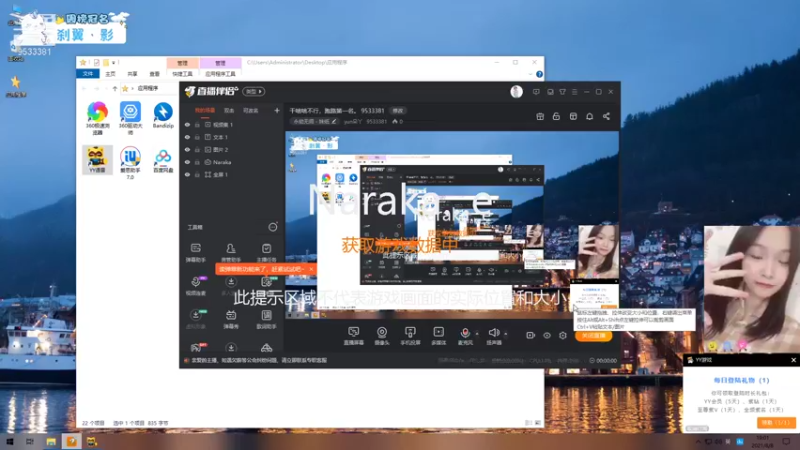Open the 歌词助手 tool

pos(266,319)
